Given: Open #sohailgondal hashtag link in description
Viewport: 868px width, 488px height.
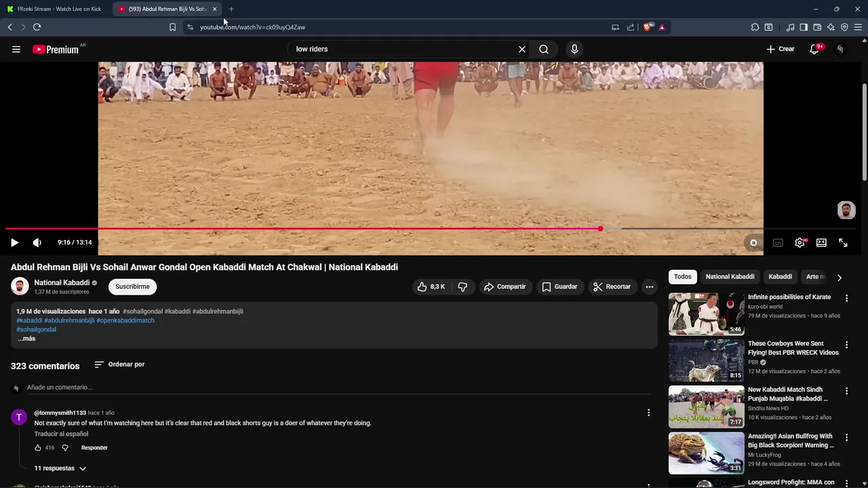Looking at the screenshot, I should (37, 329).
